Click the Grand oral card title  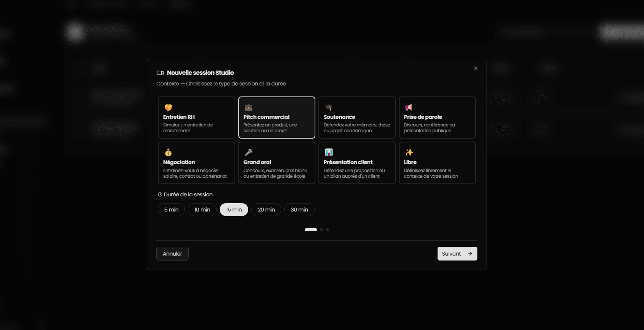(x=257, y=162)
